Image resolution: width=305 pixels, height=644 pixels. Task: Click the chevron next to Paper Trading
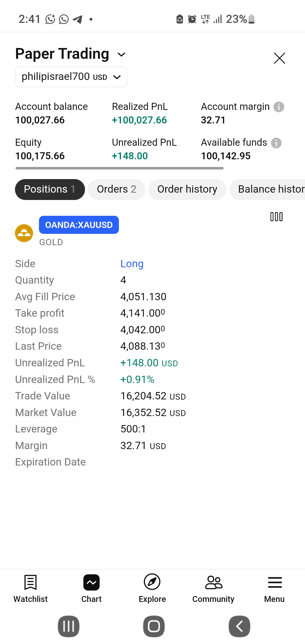121,55
